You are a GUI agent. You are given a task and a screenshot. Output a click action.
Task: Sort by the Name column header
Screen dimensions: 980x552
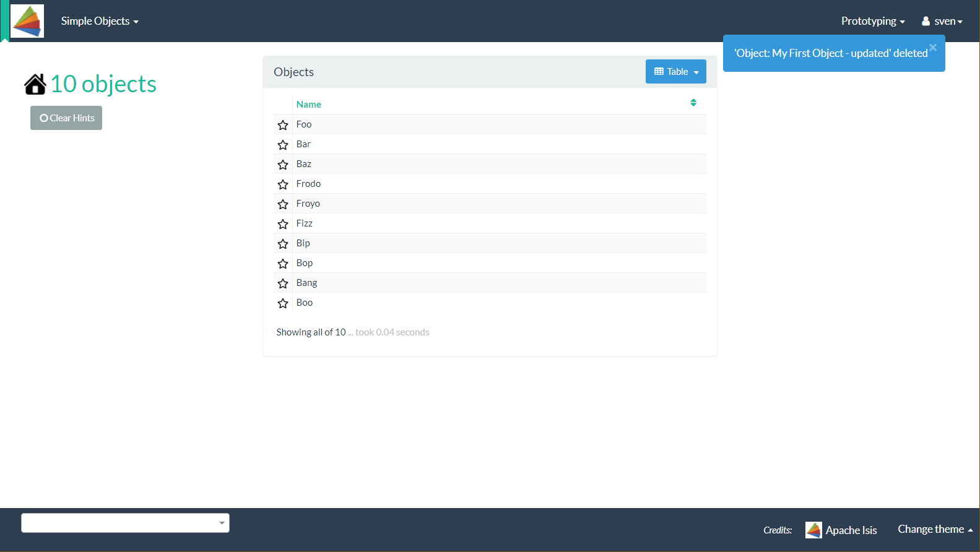tap(308, 105)
